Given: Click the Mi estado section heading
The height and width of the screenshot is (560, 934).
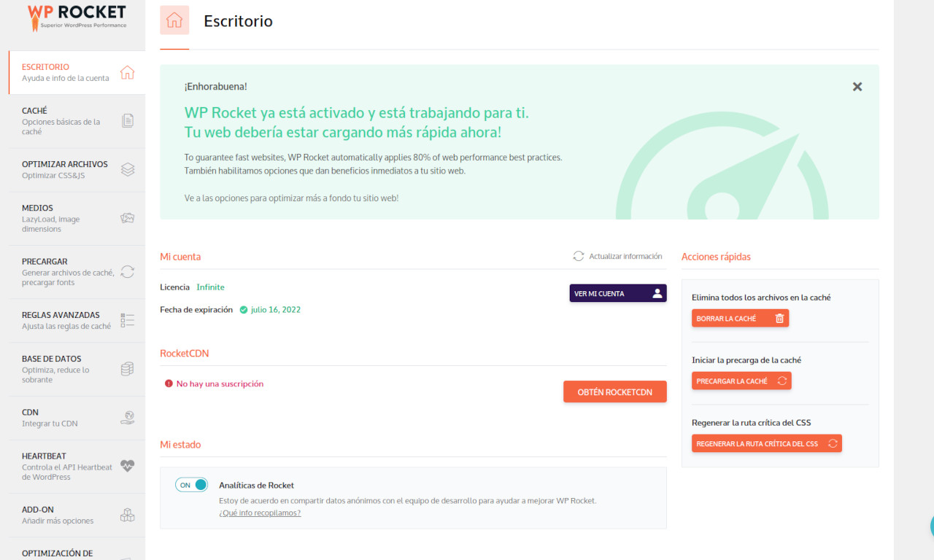Looking at the screenshot, I should pyautogui.click(x=180, y=445).
